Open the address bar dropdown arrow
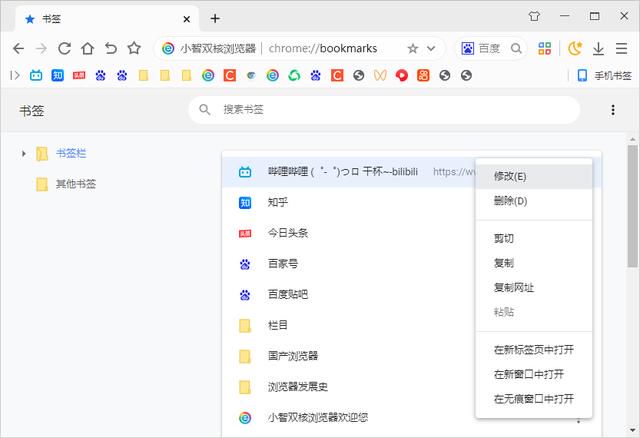The image size is (640, 438). (431, 49)
